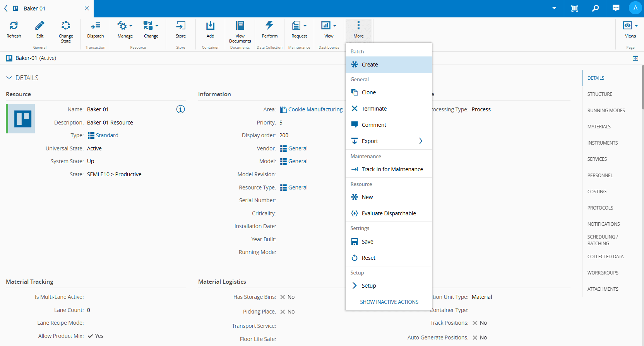644x346 pixels.
Task: Collapse the DETAILS section
Action: tap(9, 78)
